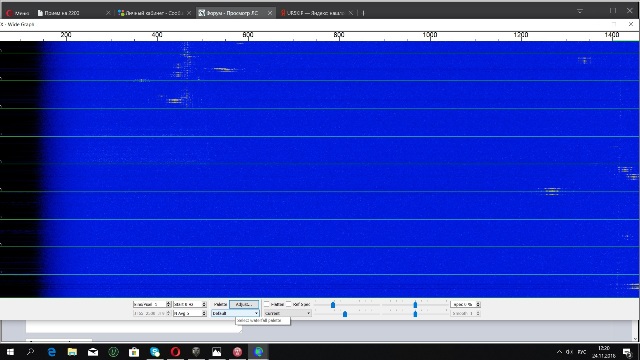Image resolution: width=640 pixels, height=360 pixels.
Task: Click the Adjust palette button
Action: 244,304
